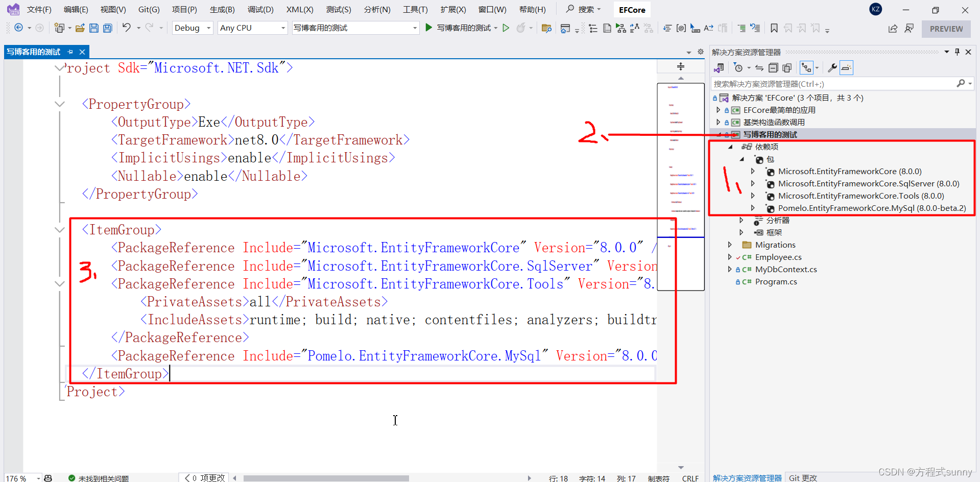Open the 工具(T) menu
Viewport: 980px width, 482px height.
point(415,10)
